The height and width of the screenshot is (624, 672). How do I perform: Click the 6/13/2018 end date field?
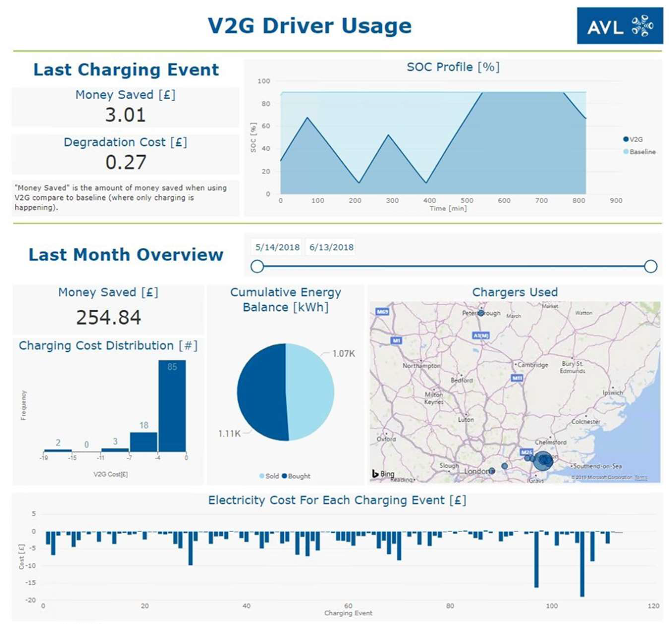331,247
